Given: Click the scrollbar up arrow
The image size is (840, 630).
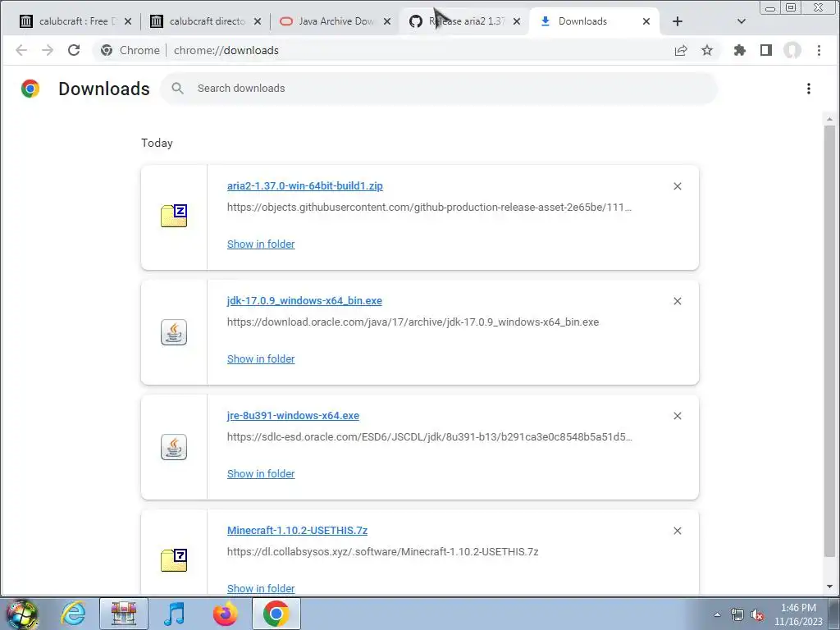Looking at the screenshot, I should [829, 119].
